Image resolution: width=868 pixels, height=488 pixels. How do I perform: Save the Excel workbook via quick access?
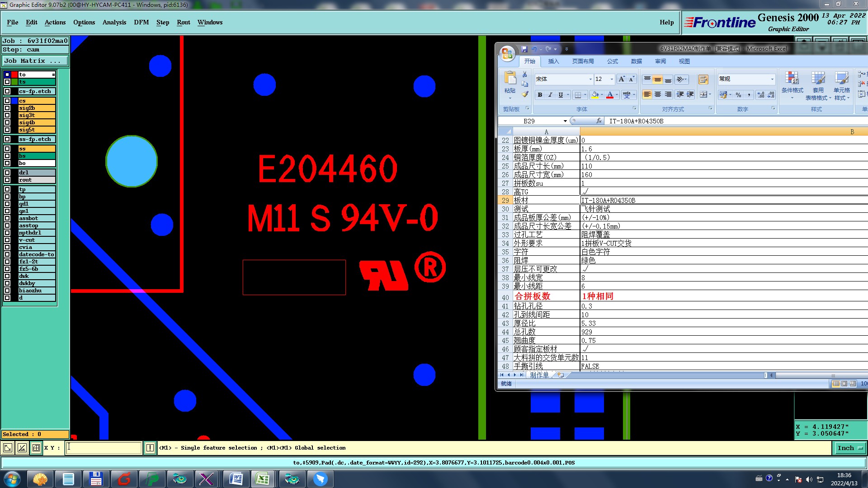pyautogui.click(x=524, y=49)
